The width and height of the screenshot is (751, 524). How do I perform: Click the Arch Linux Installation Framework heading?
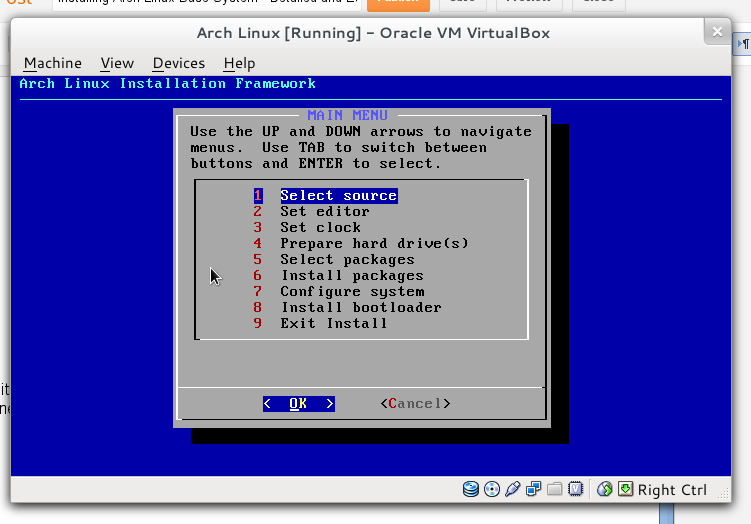point(167,83)
